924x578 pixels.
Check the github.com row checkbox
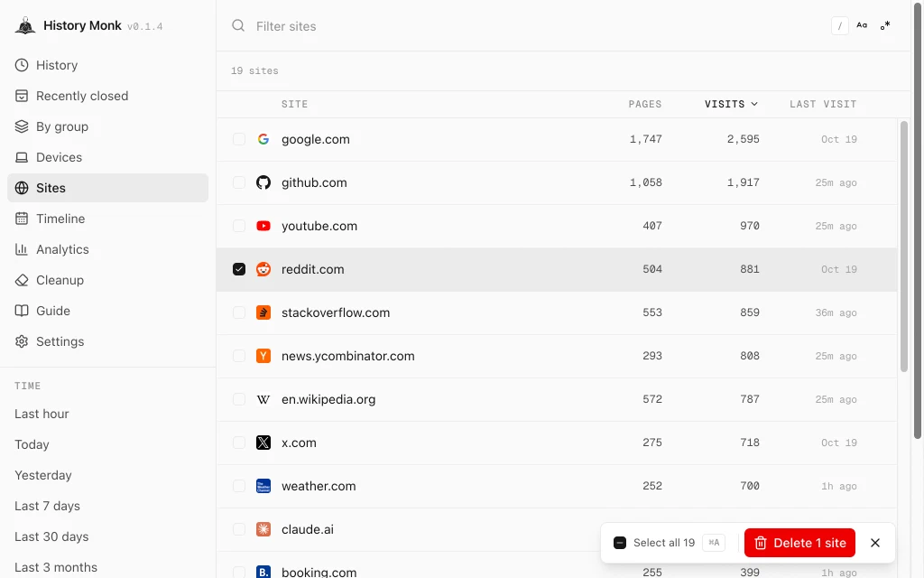tap(238, 182)
